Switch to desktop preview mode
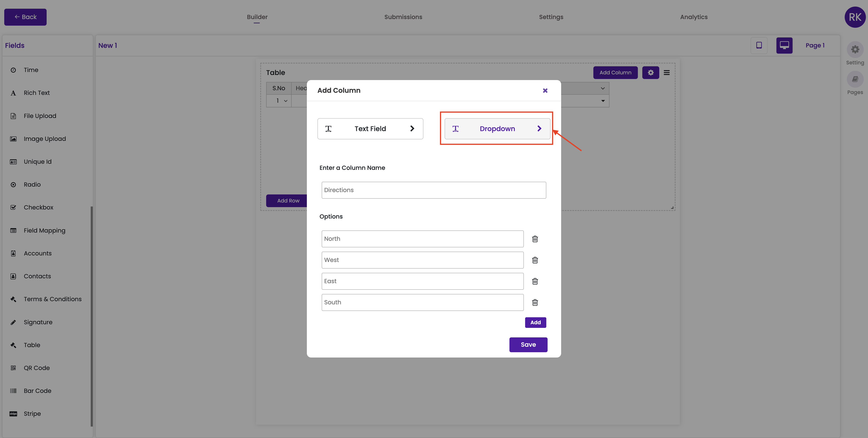Viewport: 868px width, 438px height. coord(784,46)
